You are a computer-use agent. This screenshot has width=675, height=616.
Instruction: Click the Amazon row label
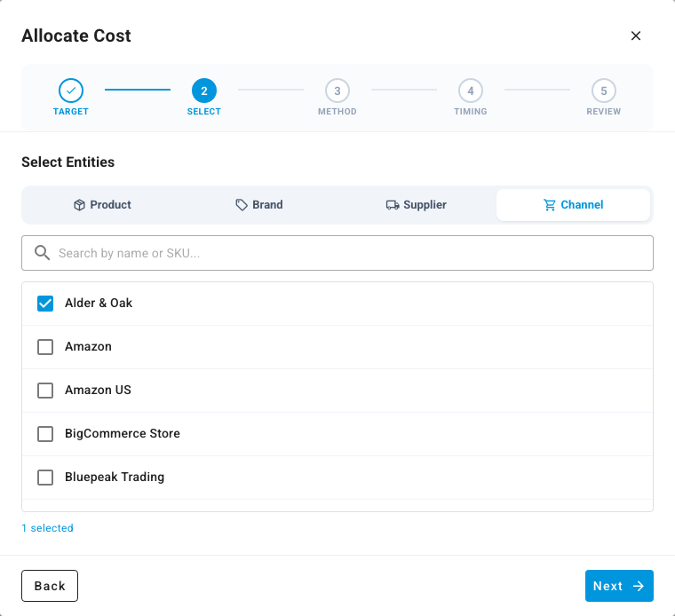(x=88, y=346)
